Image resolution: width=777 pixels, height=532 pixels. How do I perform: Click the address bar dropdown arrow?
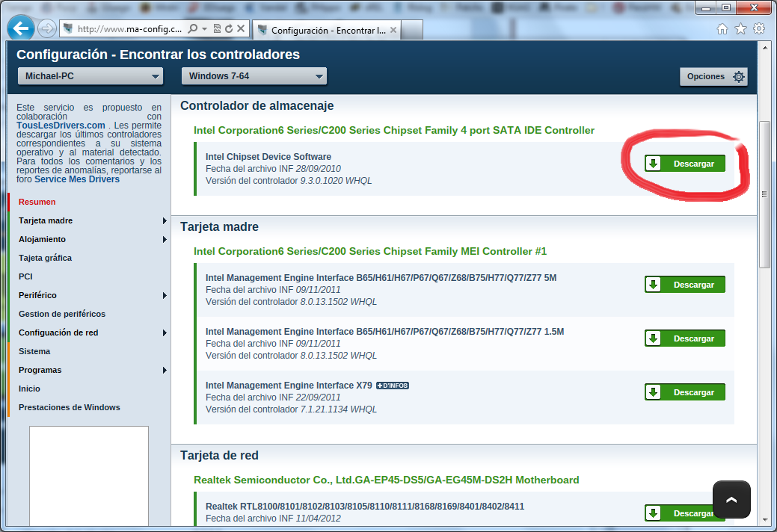pyautogui.click(x=204, y=28)
